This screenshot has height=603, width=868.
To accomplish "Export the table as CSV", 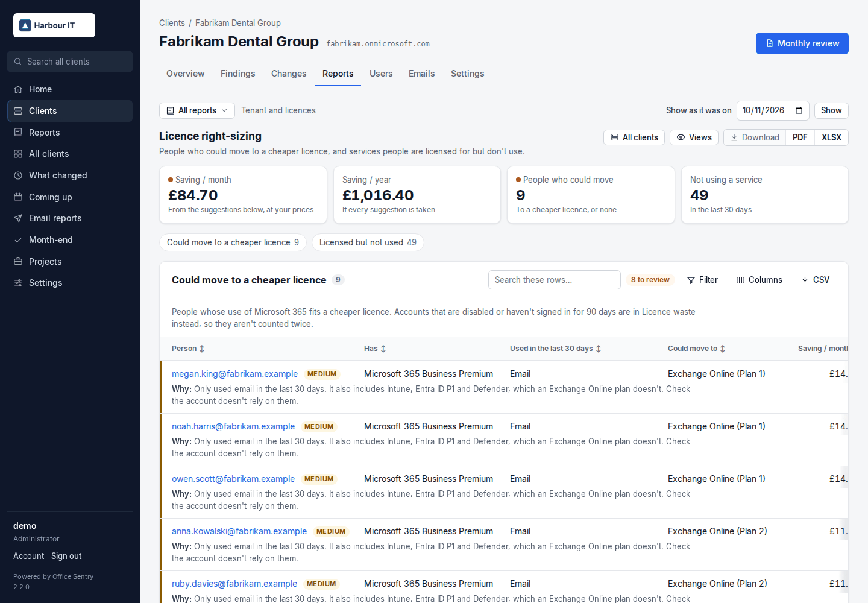I will pos(815,280).
